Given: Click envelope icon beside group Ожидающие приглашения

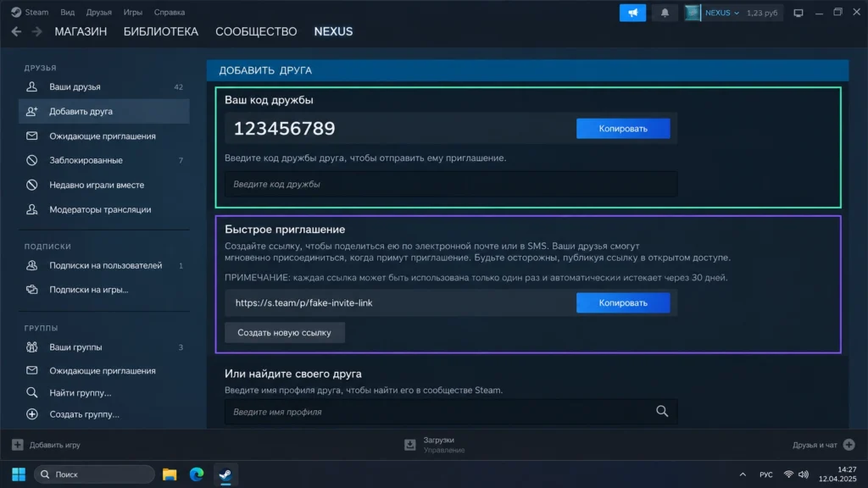Looking at the screenshot, I should coord(31,370).
